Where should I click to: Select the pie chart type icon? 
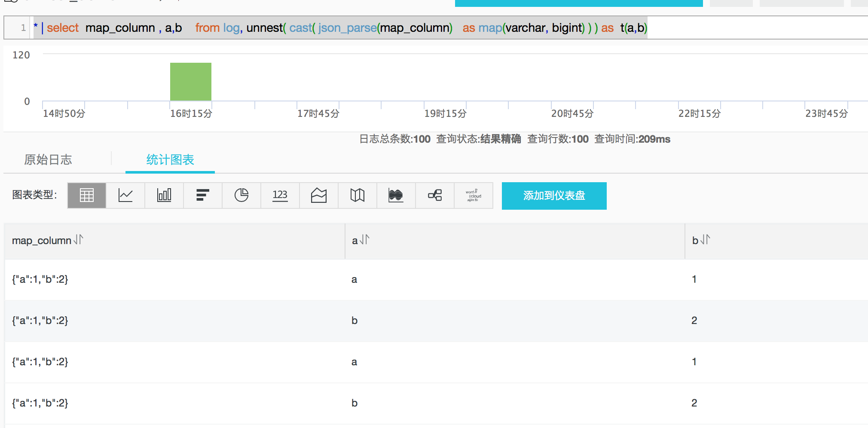pyautogui.click(x=241, y=196)
